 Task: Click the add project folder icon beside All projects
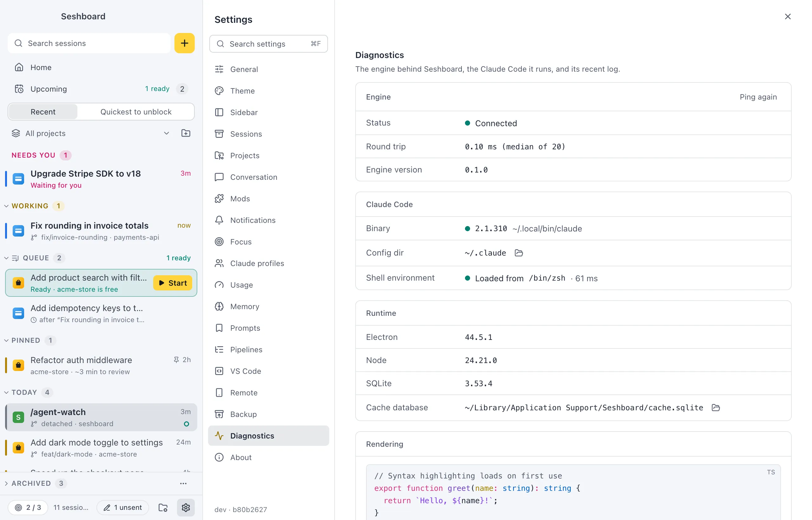186,133
